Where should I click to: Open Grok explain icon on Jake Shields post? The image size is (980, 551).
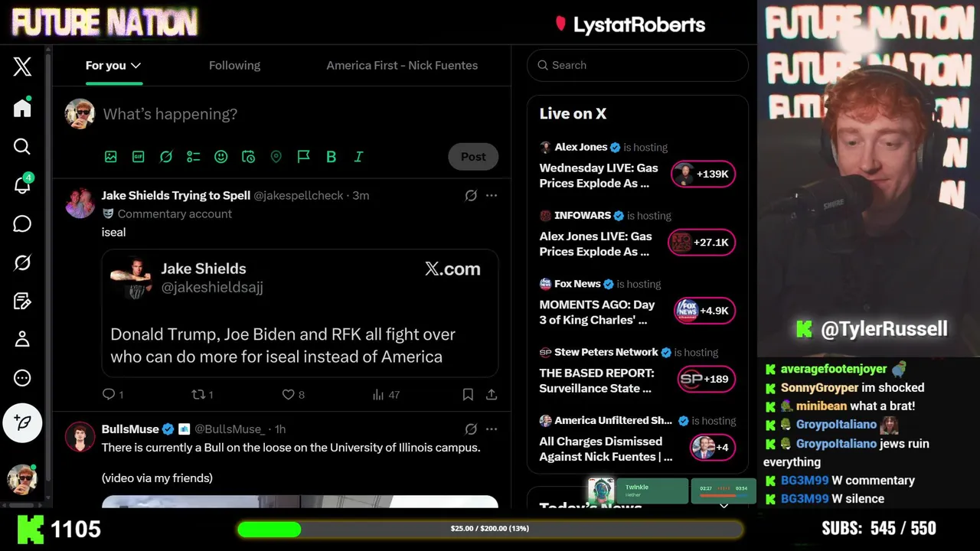click(471, 196)
